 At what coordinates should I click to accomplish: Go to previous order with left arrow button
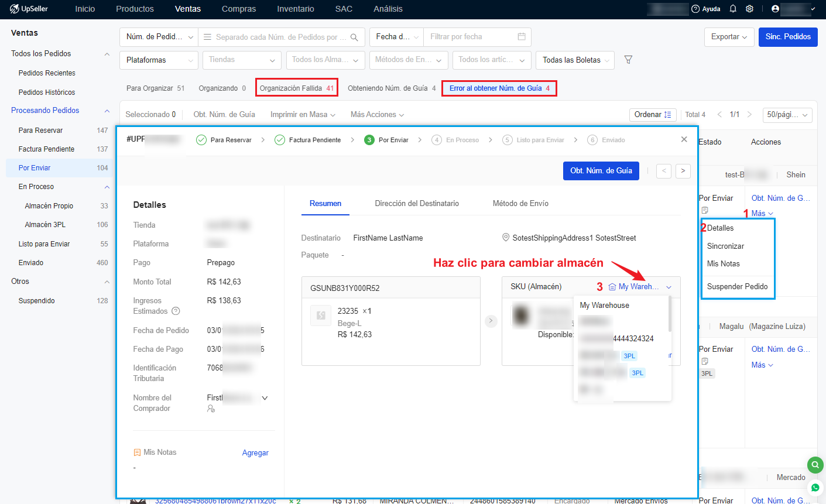(664, 171)
